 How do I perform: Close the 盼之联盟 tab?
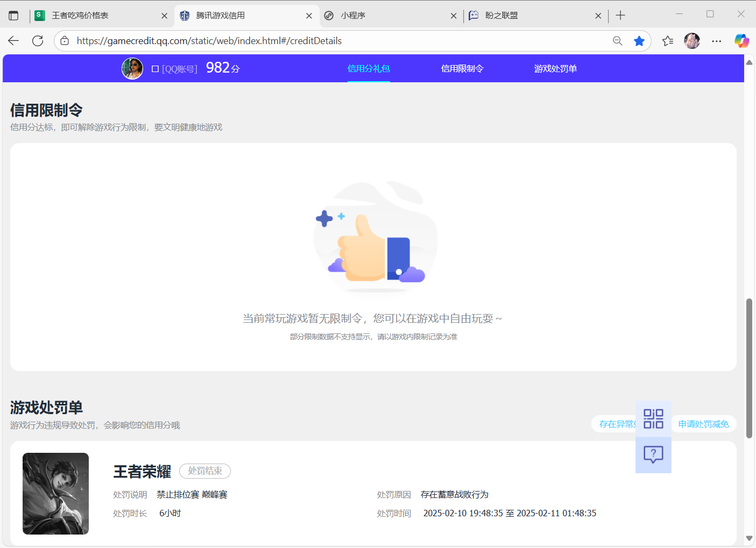(598, 16)
